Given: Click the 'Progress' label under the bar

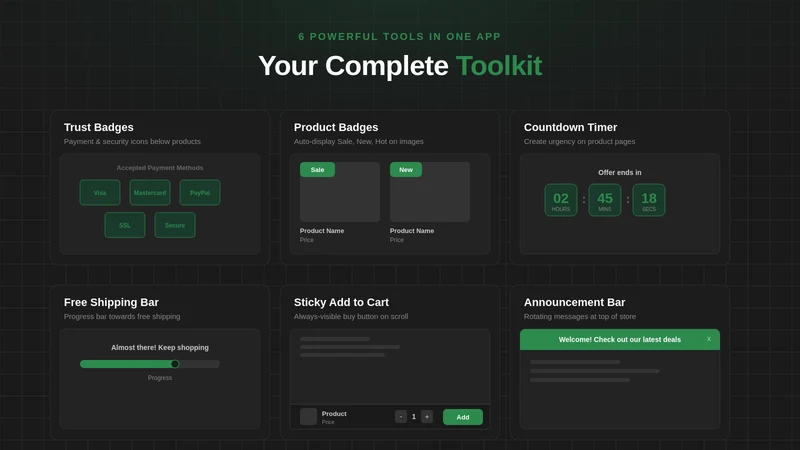Looking at the screenshot, I should 160,378.
